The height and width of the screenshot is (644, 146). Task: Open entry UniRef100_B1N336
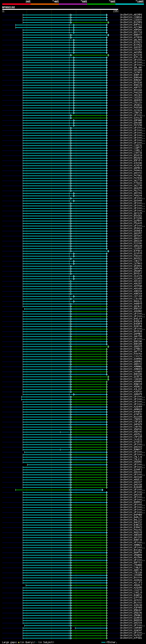point(131,326)
